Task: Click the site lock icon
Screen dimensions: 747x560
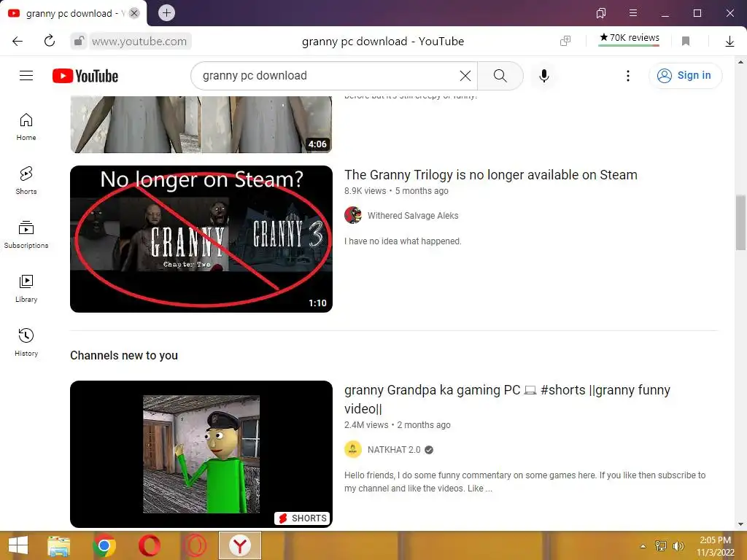Action: click(x=79, y=41)
